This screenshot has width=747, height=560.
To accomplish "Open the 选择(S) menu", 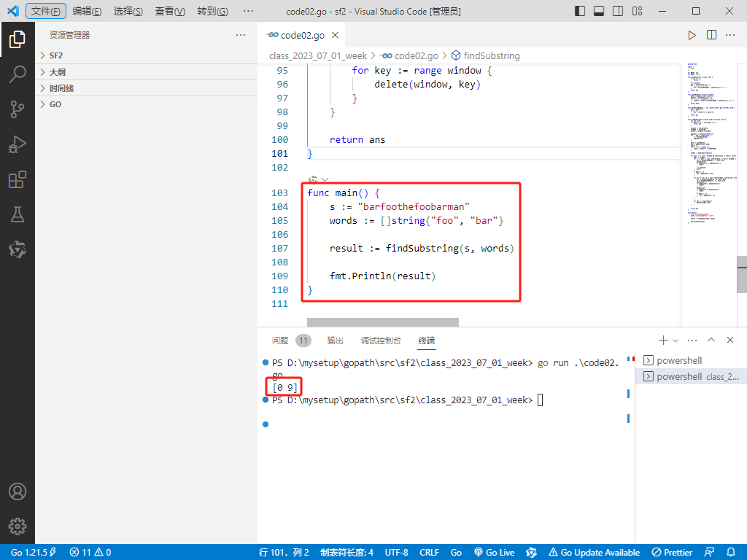I will click(128, 11).
